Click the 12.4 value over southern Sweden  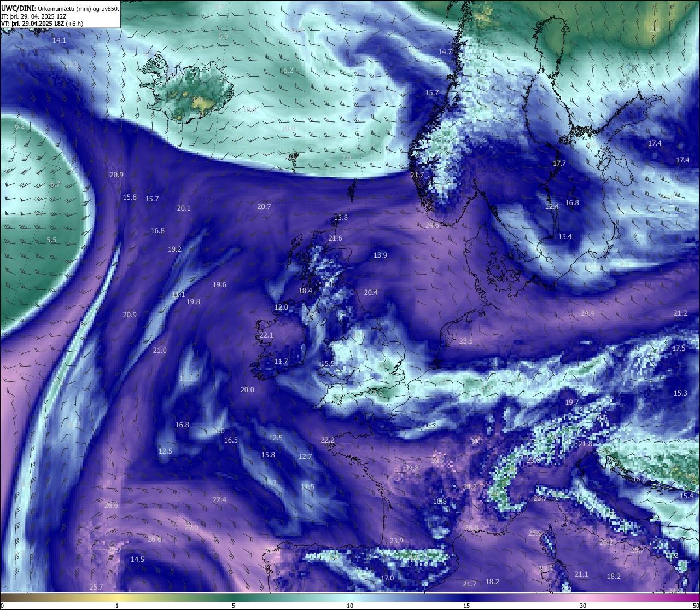click(552, 206)
